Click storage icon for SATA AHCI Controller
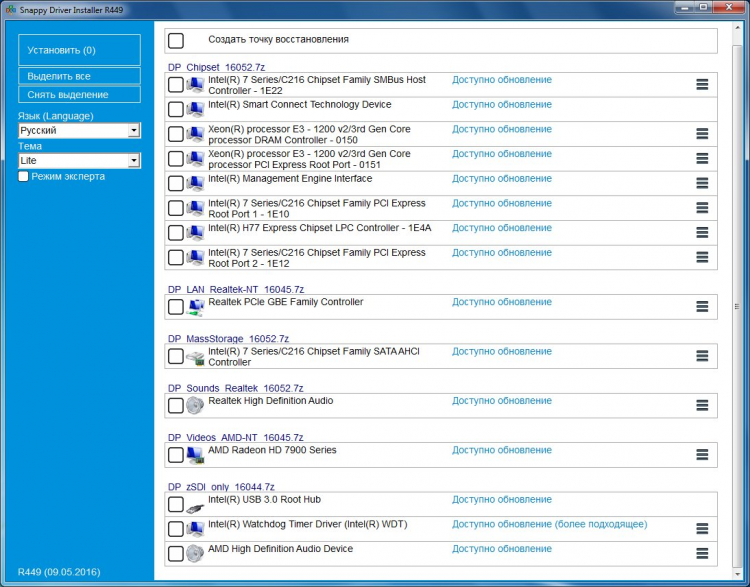 [x=195, y=358]
